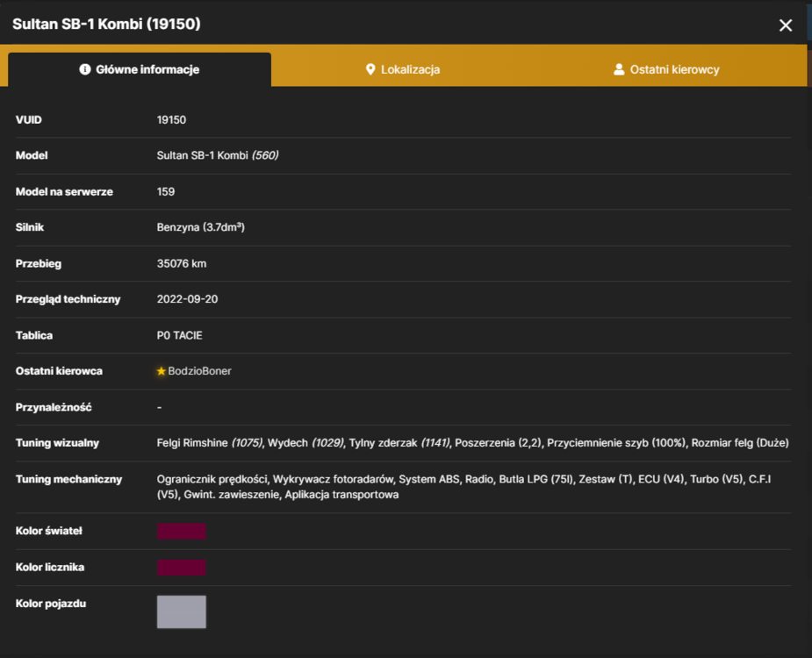The height and width of the screenshot is (658, 812).
Task: Click the person icon on Ostatni kierowcy
Action: pos(619,69)
